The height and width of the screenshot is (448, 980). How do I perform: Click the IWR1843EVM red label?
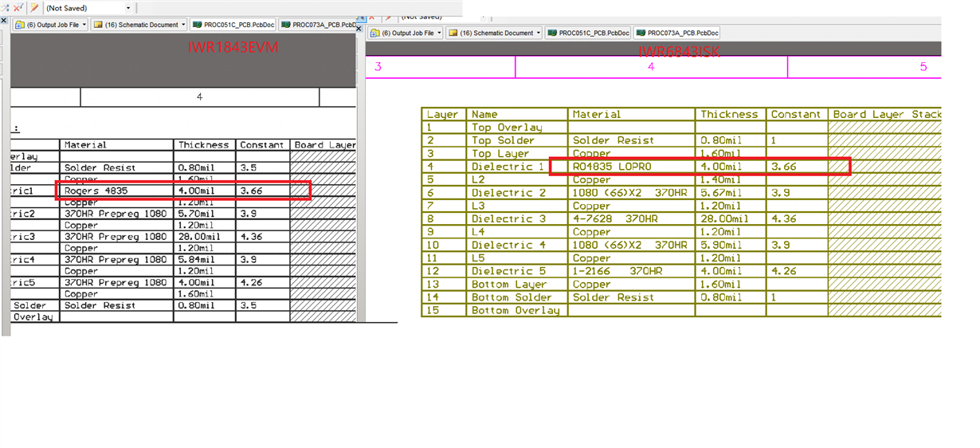click(x=233, y=47)
